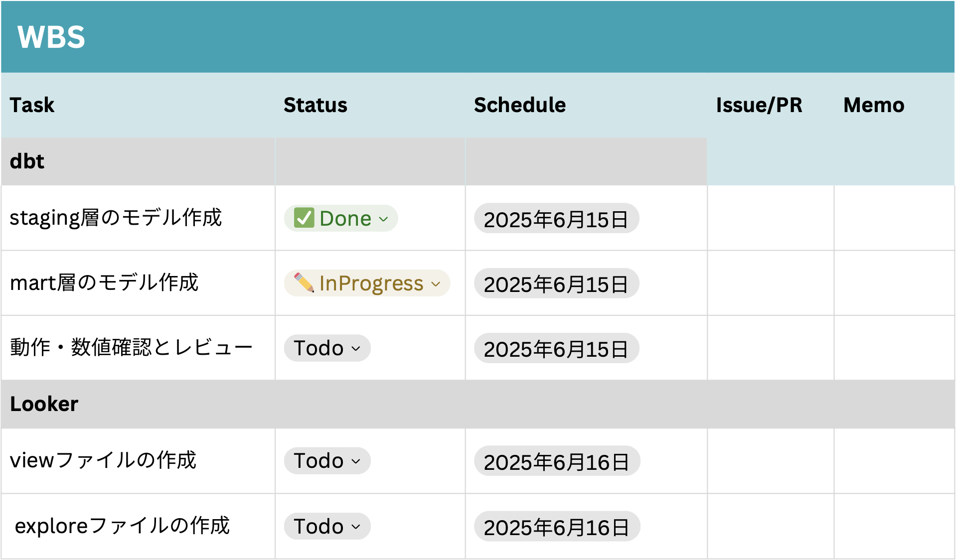Click the Memo column header

coord(874,105)
